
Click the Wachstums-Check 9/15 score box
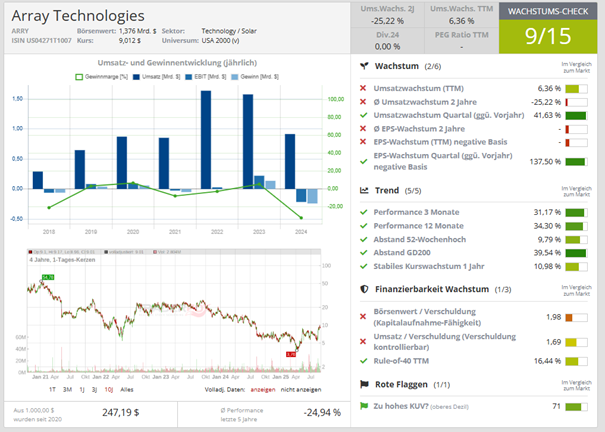tap(548, 36)
